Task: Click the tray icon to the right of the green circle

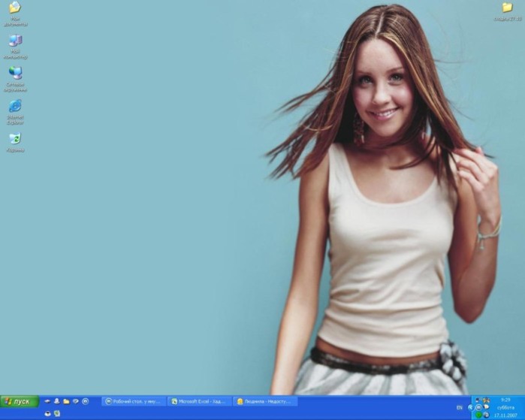Action: coord(487,415)
